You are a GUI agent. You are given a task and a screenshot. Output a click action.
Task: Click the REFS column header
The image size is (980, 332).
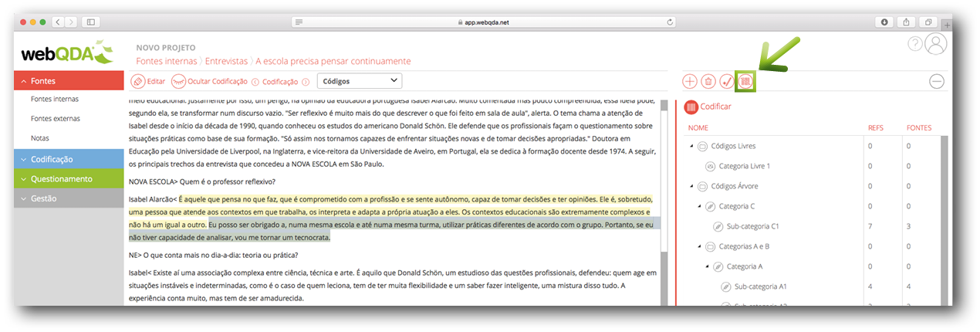tap(876, 128)
